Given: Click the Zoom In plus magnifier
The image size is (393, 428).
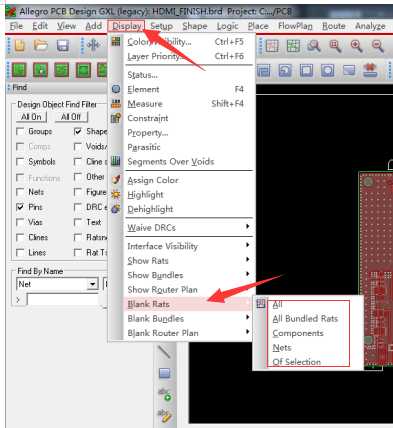Looking at the screenshot, I should (x=356, y=46).
